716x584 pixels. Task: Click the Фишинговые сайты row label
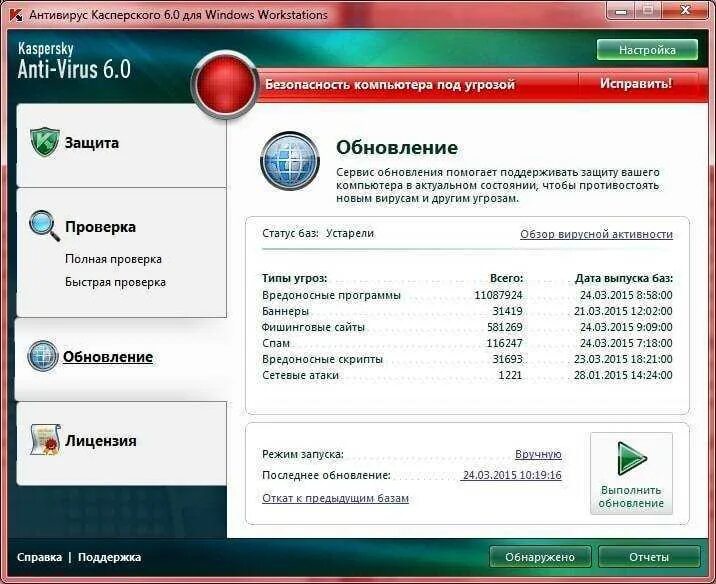click(313, 327)
